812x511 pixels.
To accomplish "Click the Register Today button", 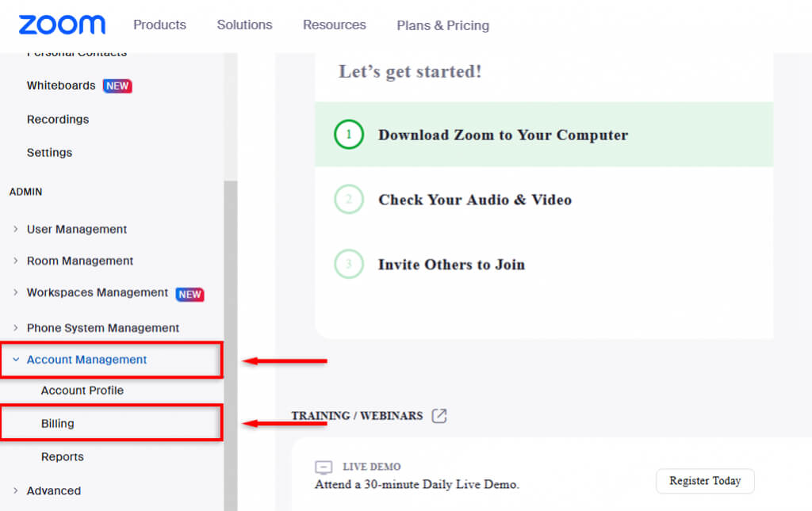I will click(704, 481).
